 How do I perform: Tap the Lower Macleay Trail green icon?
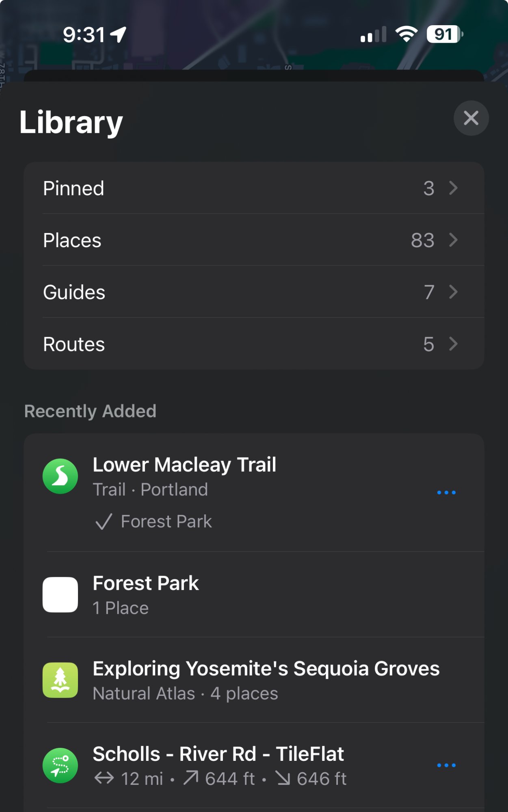pos(60,476)
